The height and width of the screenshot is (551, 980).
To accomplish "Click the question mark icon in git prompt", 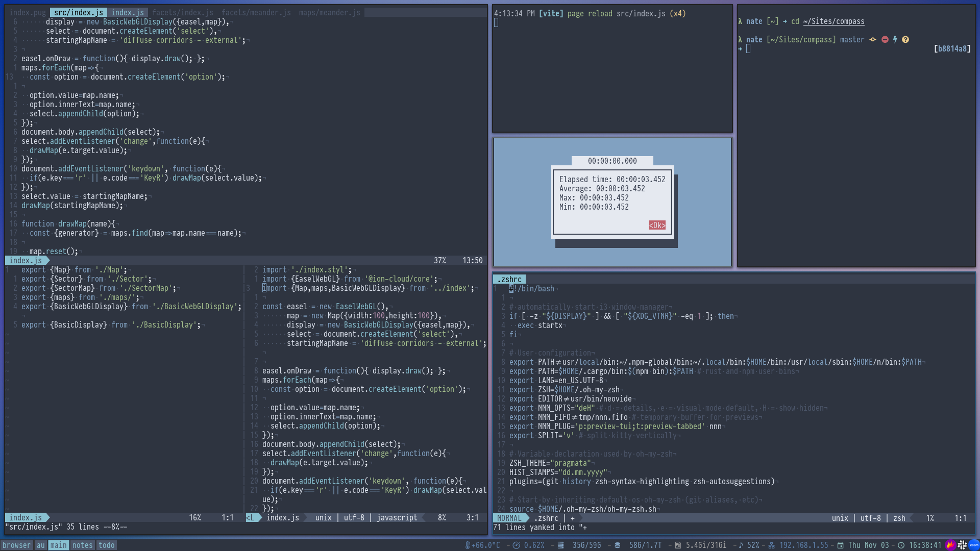I will tap(906, 40).
